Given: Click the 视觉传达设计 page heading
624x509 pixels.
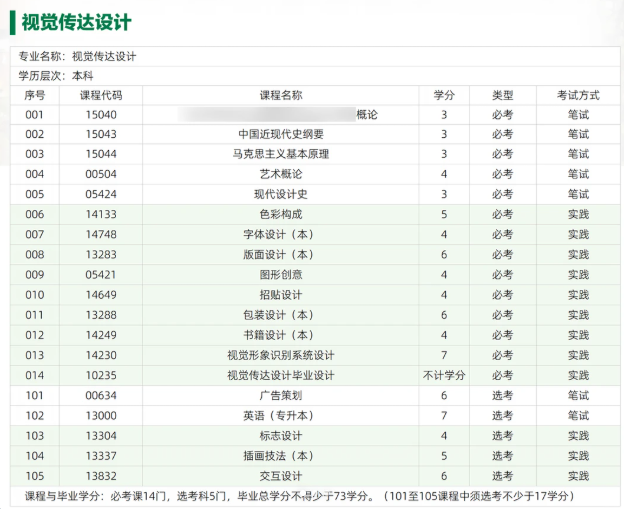Looking at the screenshot, I should [76, 22].
